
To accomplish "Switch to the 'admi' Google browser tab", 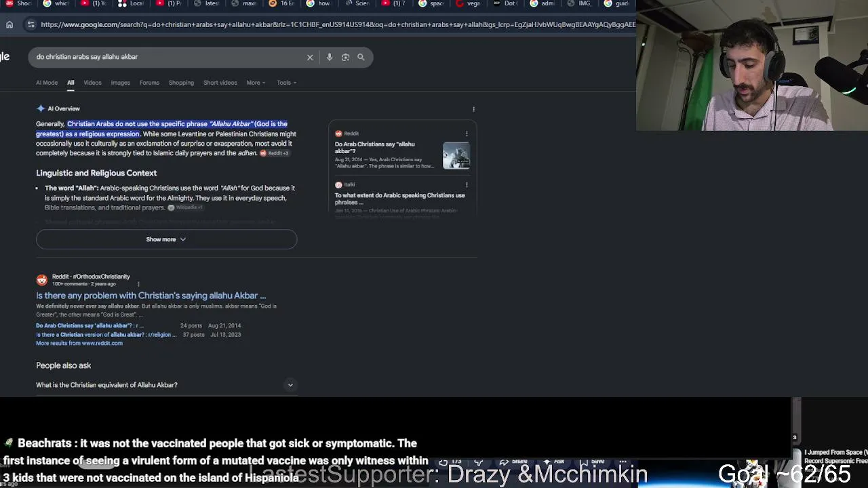I will coord(542,3).
